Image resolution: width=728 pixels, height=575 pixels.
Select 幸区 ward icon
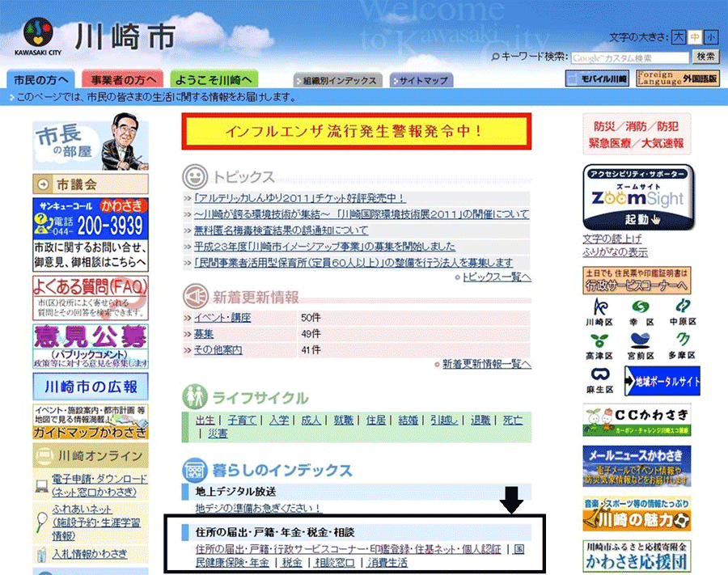(x=641, y=312)
